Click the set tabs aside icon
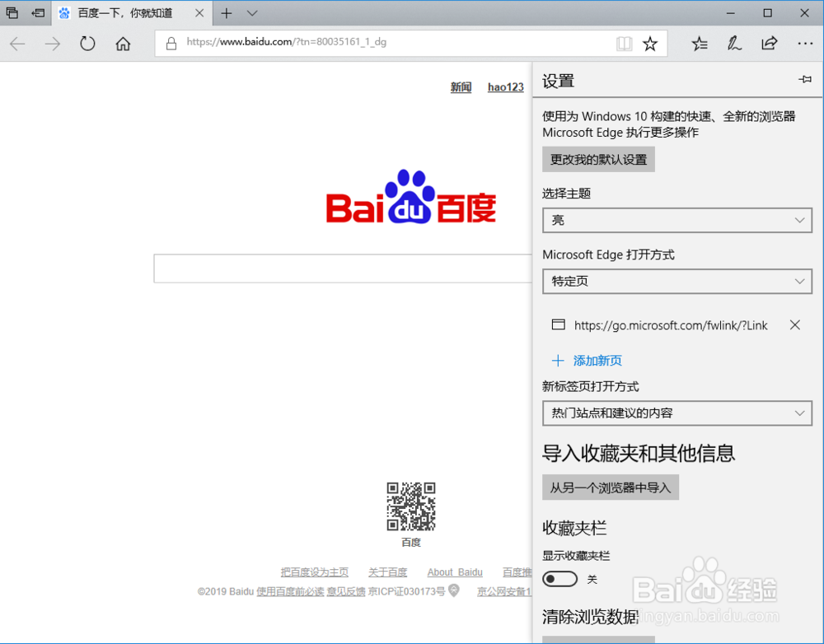824x644 pixels. 38,13
